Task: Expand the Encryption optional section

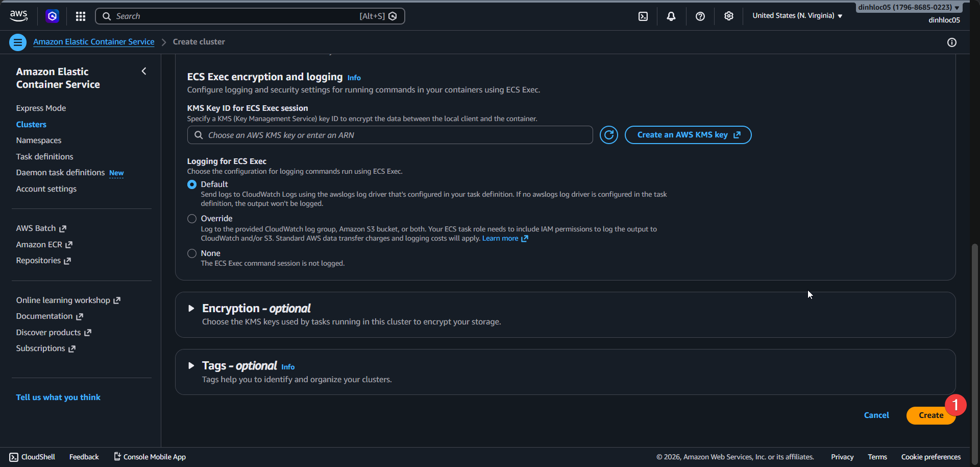Action: [x=191, y=308]
